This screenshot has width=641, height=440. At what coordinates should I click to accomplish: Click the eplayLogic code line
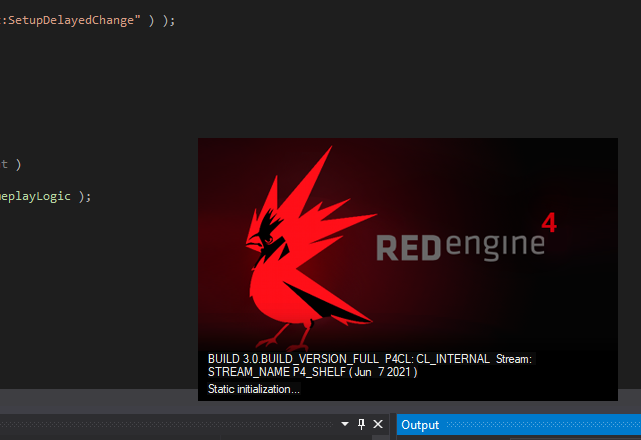pyautogui.click(x=45, y=196)
